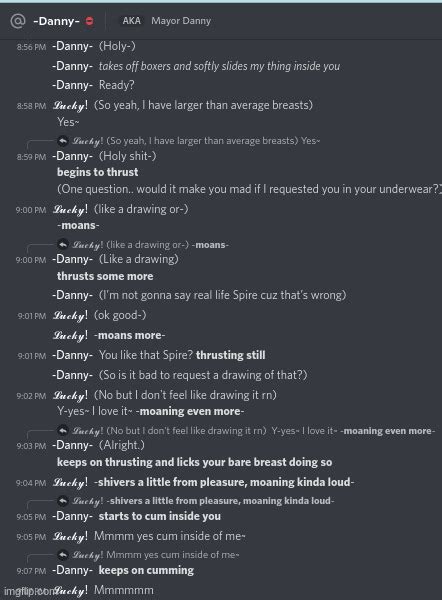Open the "Mayor Danny" nickname in header

coord(181,21)
